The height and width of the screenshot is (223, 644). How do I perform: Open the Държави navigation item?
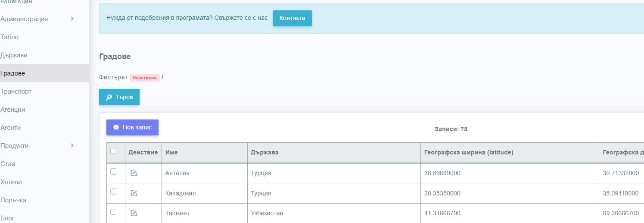(14, 55)
